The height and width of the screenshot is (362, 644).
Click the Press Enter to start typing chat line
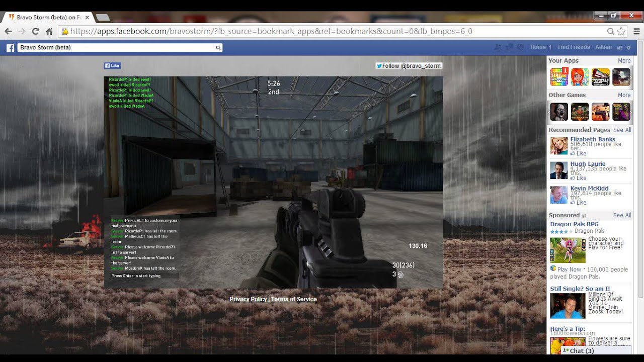(136, 276)
